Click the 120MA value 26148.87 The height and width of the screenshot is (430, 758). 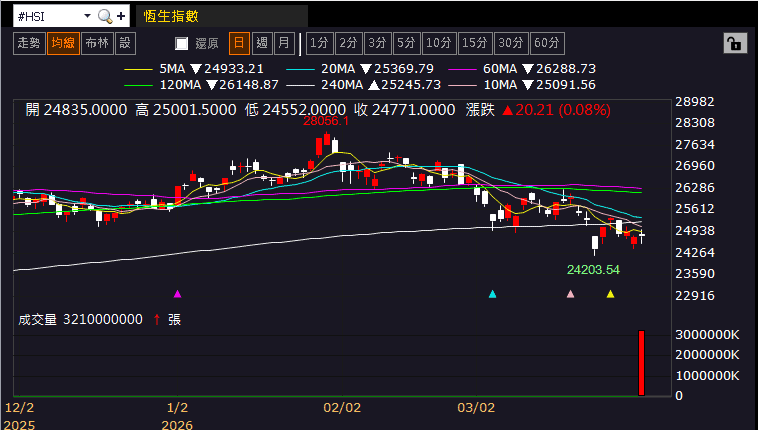(249, 85)
